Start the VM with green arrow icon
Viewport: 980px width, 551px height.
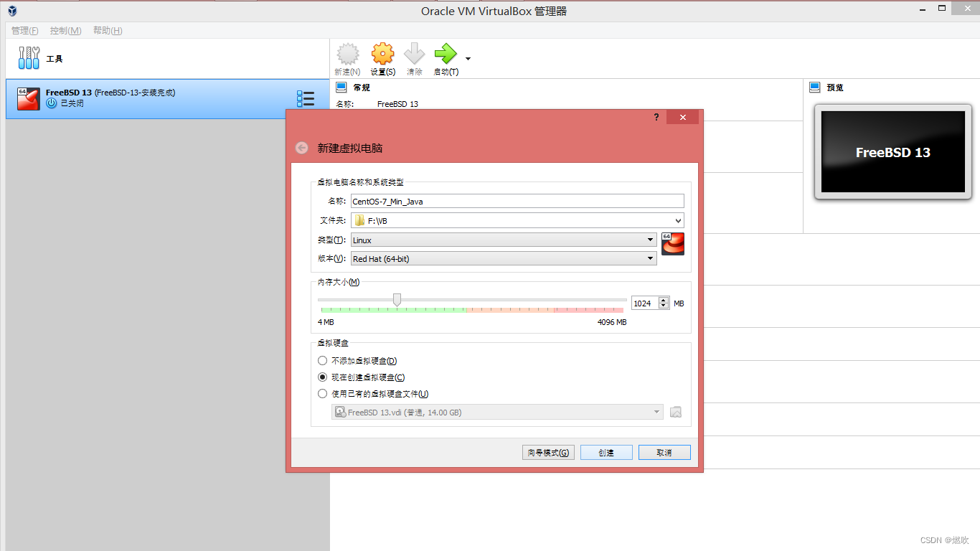(446, 55)
